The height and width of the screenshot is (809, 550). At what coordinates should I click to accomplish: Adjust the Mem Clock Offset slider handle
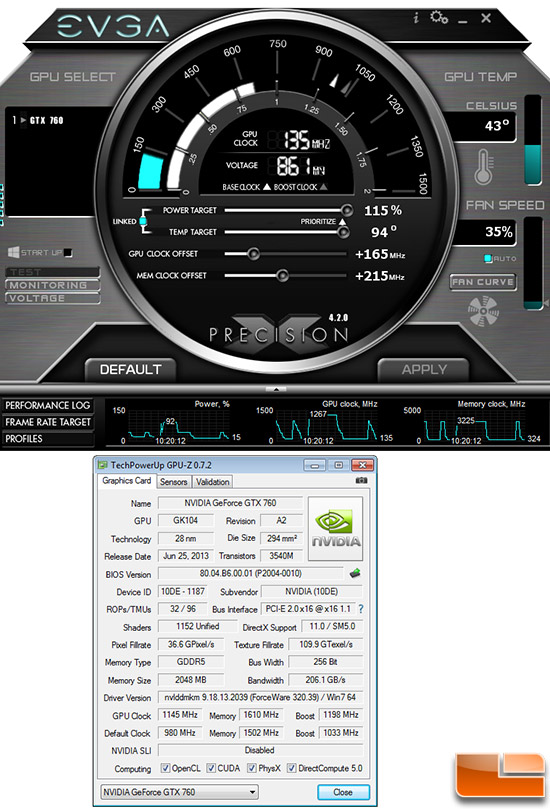tap(282, 276)
